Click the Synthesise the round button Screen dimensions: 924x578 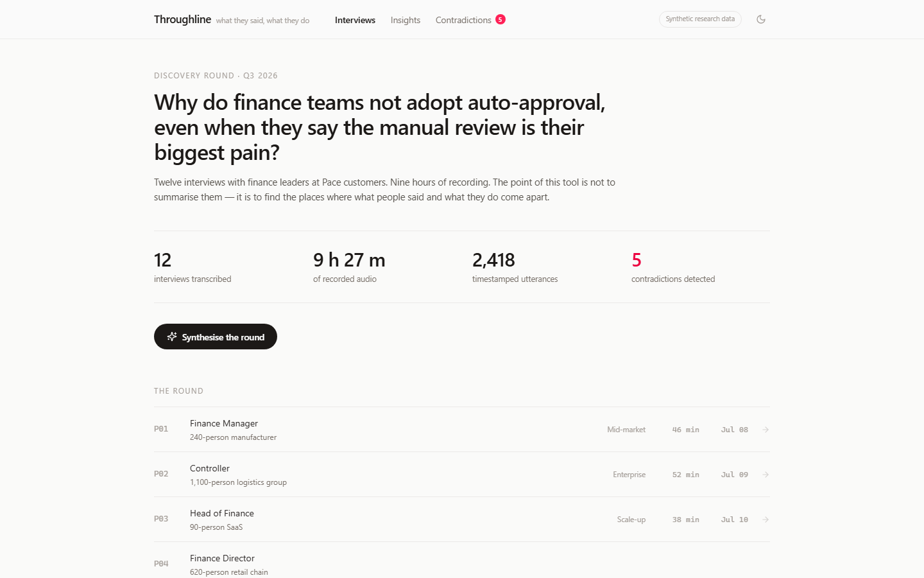216,337
